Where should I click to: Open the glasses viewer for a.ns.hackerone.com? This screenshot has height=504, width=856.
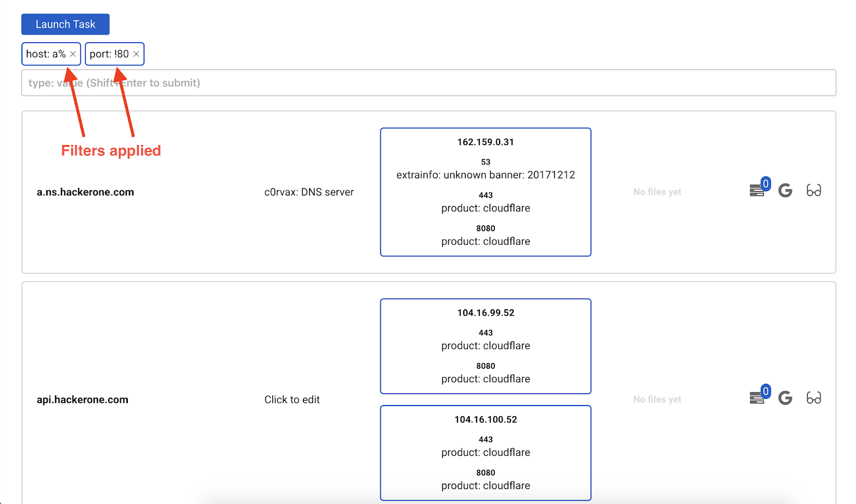point(814,190)
